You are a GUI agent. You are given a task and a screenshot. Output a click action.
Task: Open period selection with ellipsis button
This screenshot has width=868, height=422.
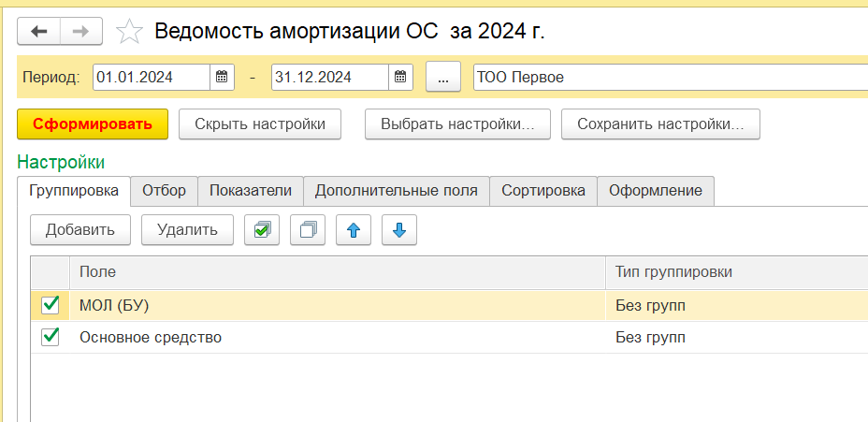click(x=443, y=77)
